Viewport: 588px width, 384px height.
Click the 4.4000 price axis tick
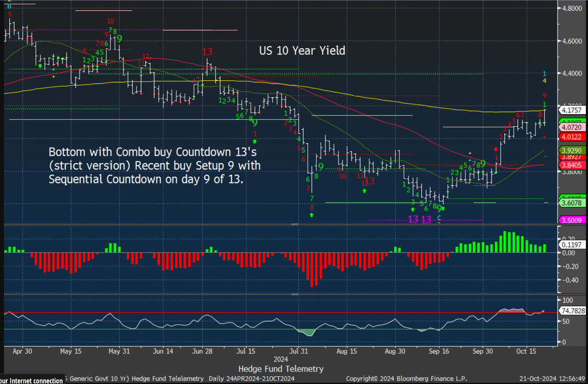coord(572,74)
